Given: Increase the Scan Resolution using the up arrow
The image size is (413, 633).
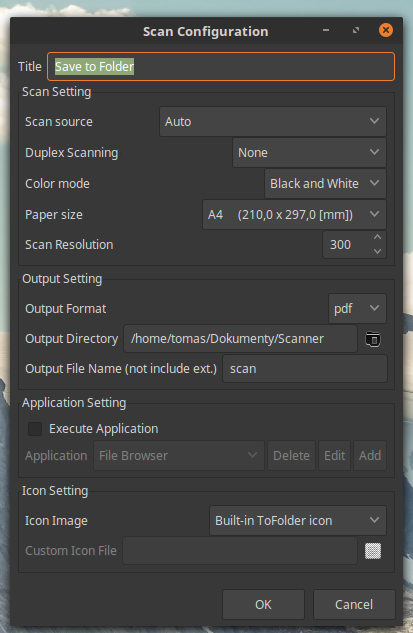Looking at the screenshot, I should click(377, 237).
